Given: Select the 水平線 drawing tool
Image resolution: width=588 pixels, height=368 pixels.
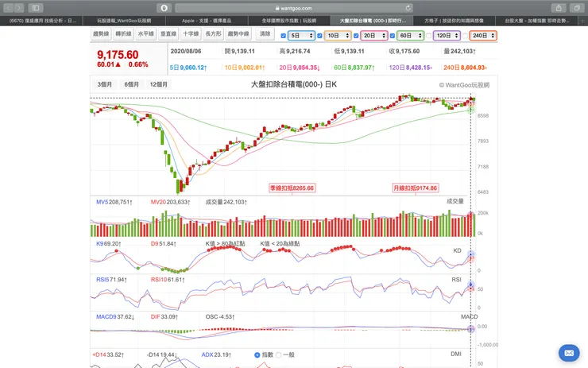Looking at the screenshot, I should pos(146,33).
